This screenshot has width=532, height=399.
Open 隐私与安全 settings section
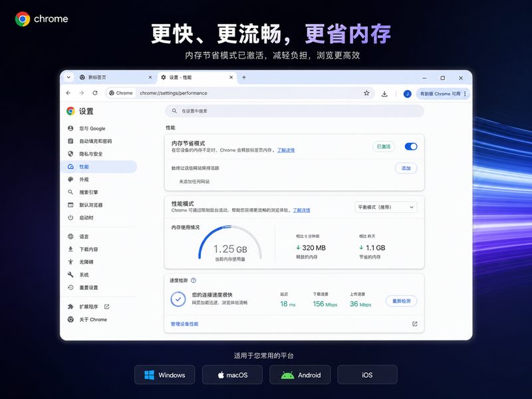tap(99, 154)
